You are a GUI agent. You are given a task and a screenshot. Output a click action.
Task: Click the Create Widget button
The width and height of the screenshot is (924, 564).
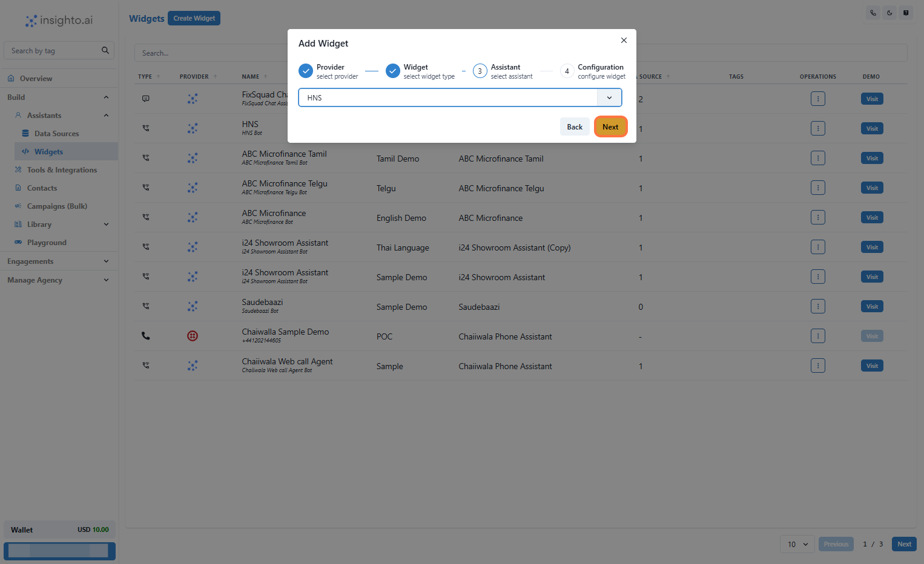(194, 18)
